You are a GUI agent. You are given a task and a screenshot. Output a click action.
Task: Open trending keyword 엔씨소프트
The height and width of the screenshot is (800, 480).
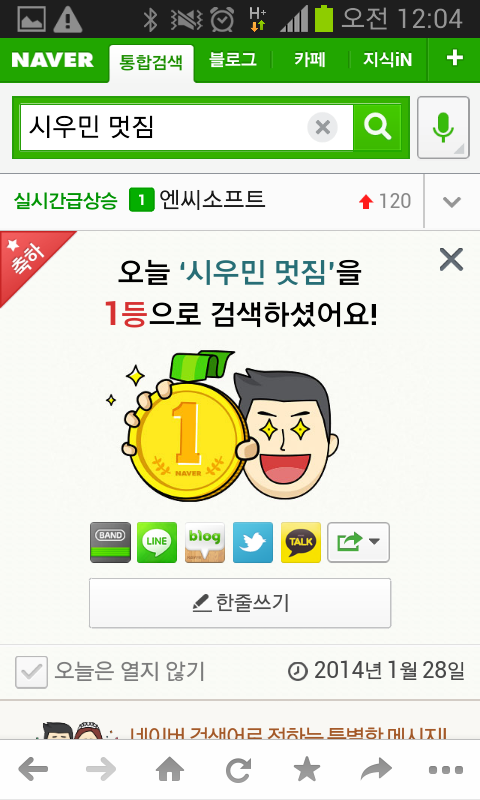tap(212, 199)
